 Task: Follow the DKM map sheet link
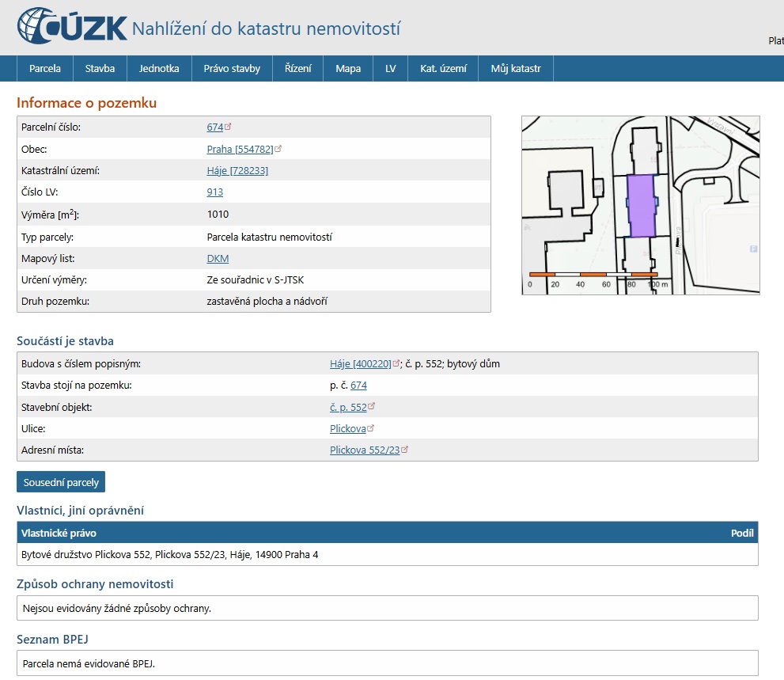tap(218, 258)
